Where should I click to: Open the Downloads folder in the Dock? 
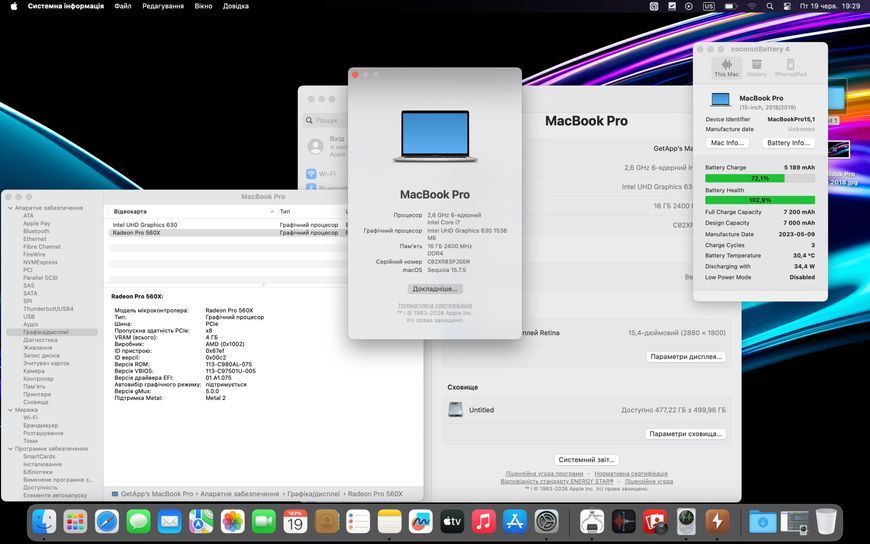763,522
